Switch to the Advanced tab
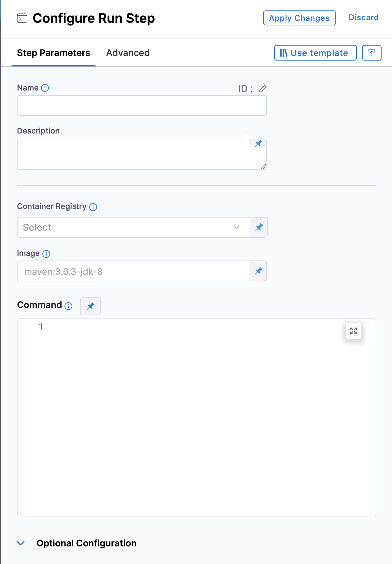Viewport: 392px width, 564px height. pyautogui.click(x=128, y=53)
